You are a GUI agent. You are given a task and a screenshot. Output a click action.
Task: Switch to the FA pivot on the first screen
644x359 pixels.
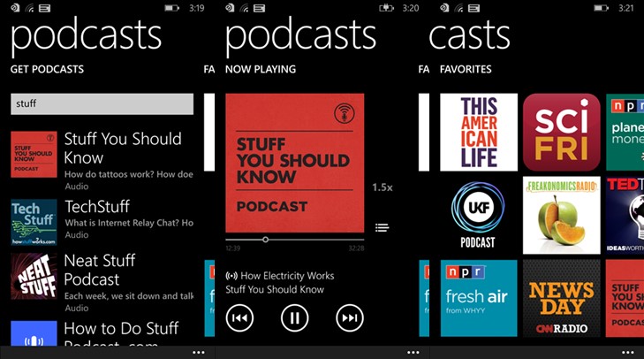tap(209, 70)
